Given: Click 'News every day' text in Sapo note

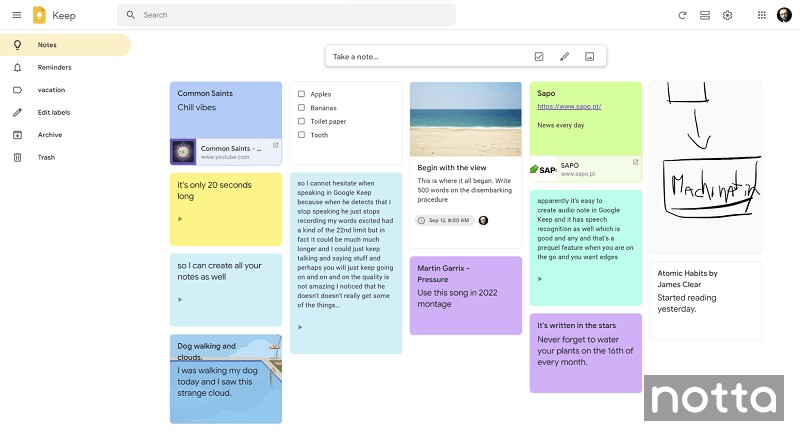Looking at the screenshot, I should pyautogui.click(x=561, y=125).
